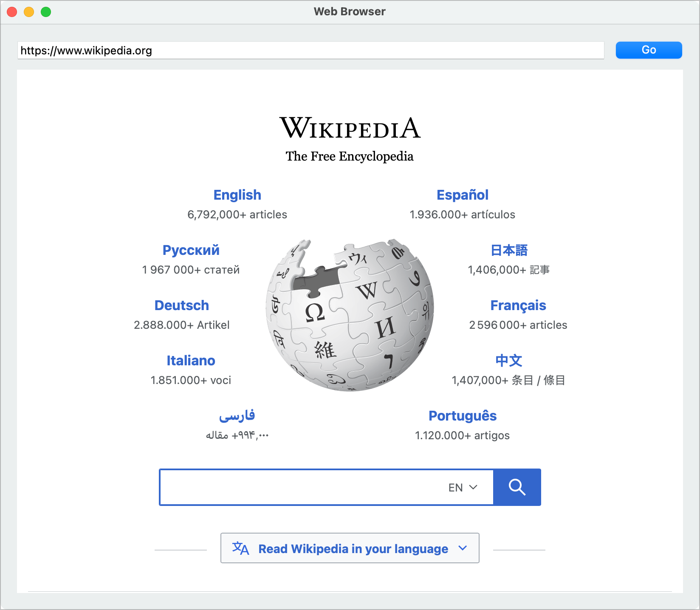Screen dimensions: 700x610
Task: Open the Italiano Wikipedia edition
Action: (x=191, y=361)
